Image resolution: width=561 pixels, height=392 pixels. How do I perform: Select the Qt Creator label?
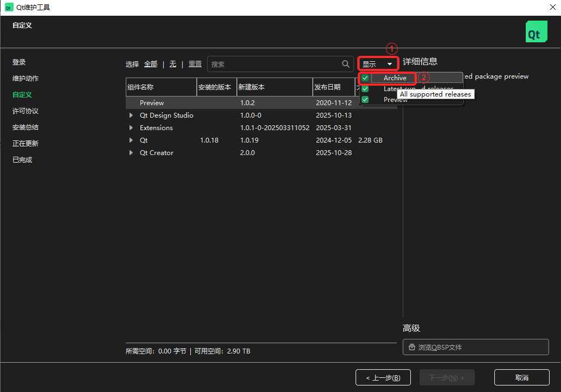tap(156, 153)
